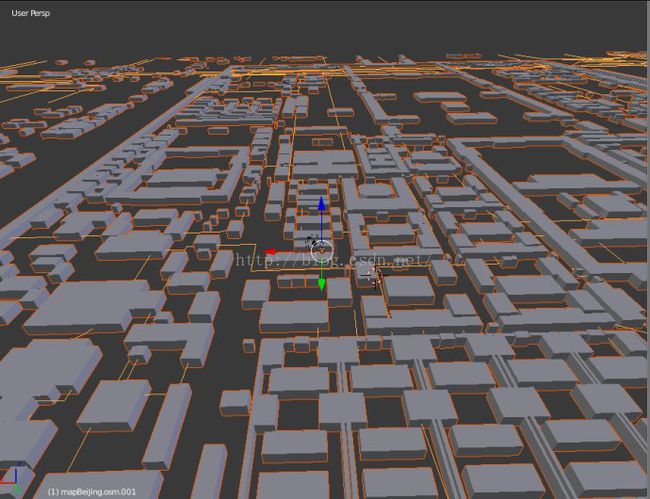Click the green Y-axis manipulator arrow
The image size is (650, 499).
click(x=322, y=284)
